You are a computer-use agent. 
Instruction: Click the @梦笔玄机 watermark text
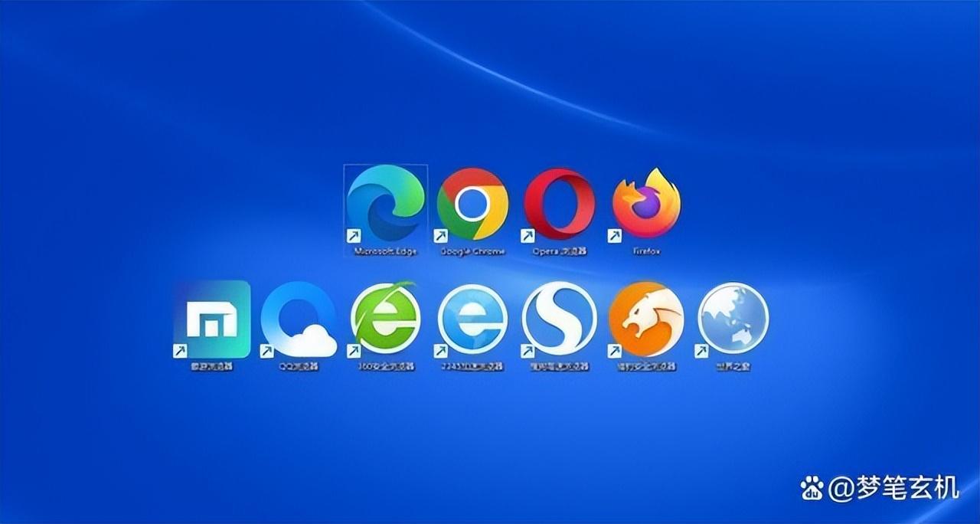tap(893, 486)
